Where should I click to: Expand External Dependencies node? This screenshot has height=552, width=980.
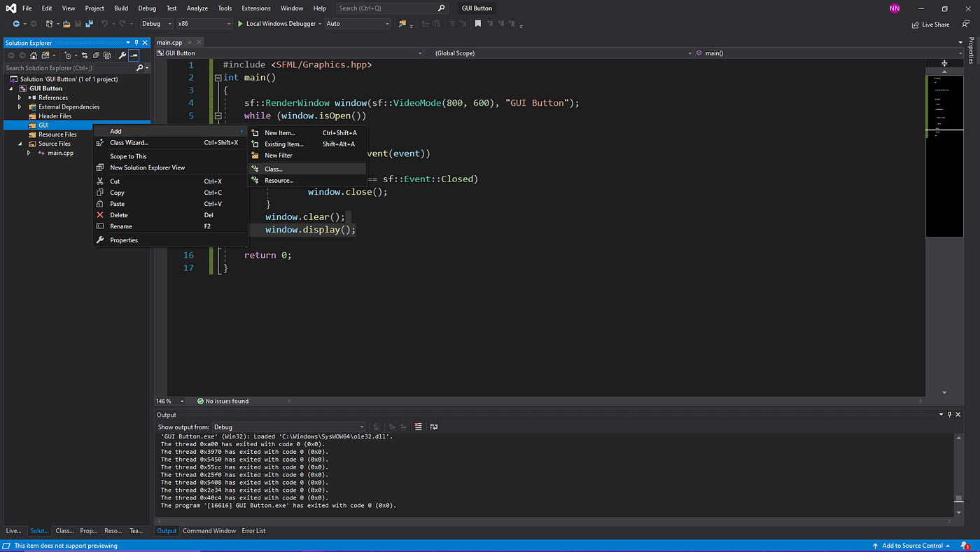click(x=20, y=107)
